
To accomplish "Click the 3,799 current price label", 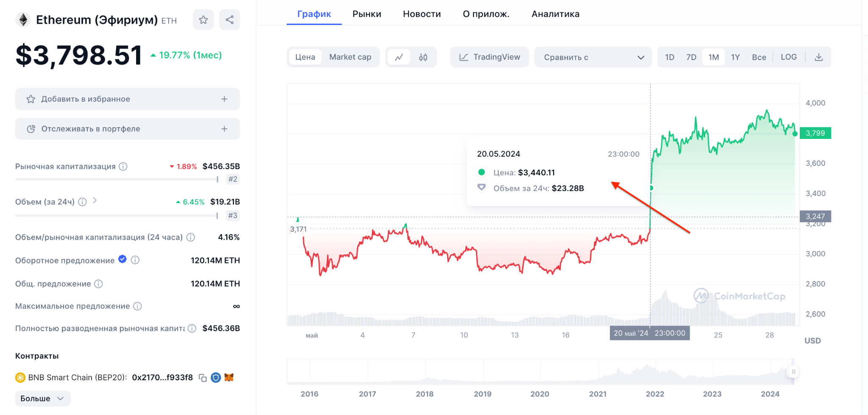I will [x=815, y=133].
